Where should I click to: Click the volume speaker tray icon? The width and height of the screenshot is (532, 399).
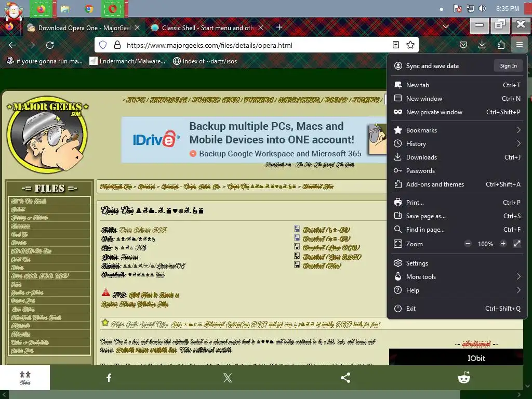point(482,8)
